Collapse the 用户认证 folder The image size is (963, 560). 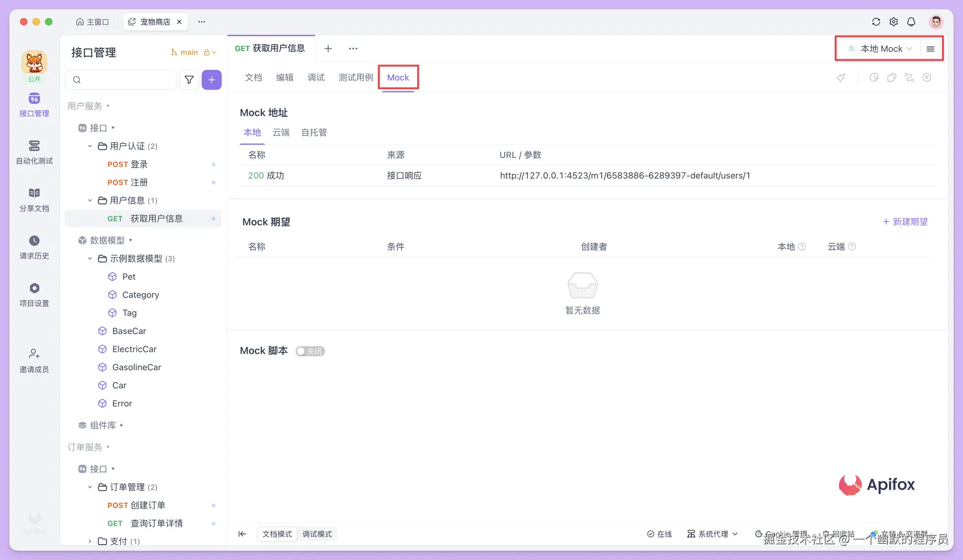coord(90,146)
